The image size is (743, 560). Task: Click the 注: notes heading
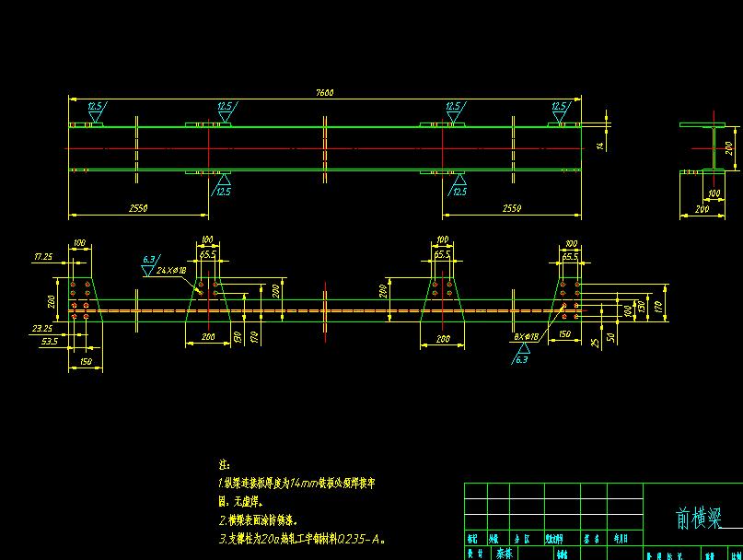[x=225, y=464]
